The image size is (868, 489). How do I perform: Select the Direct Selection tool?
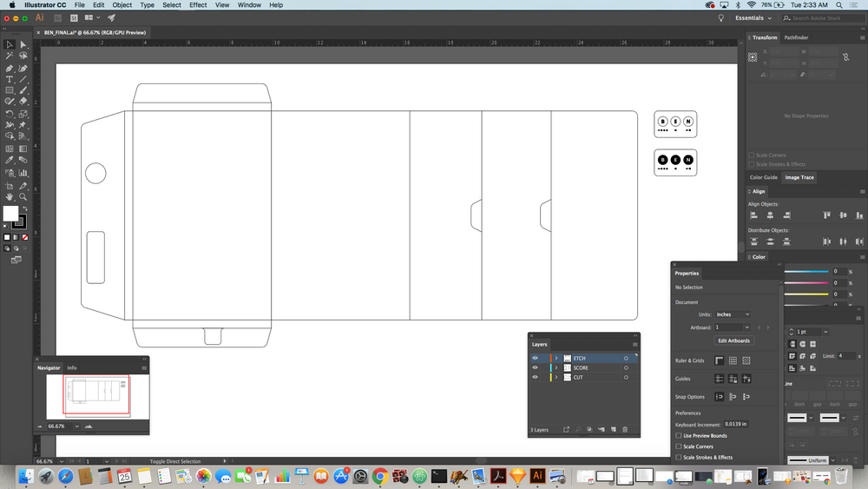23,44
